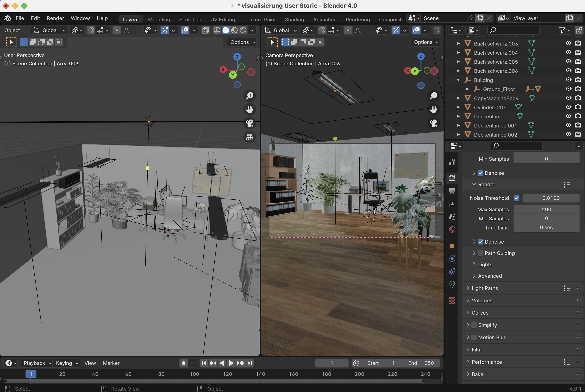Toggle X-ray in left viewport header

(205, 31)
